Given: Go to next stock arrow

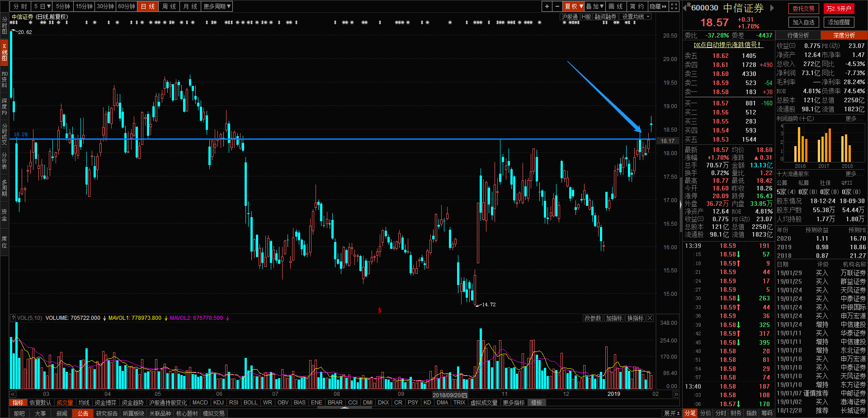Looking at the screenshot, I should click(772, 8).
